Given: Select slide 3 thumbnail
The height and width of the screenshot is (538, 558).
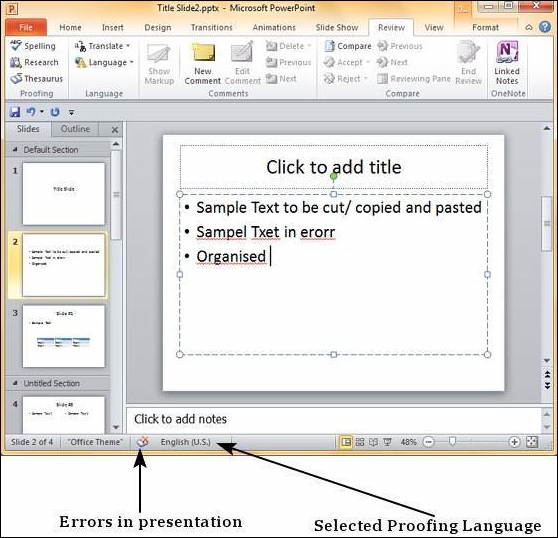Looking at the screenshot, I should point(64,336).
